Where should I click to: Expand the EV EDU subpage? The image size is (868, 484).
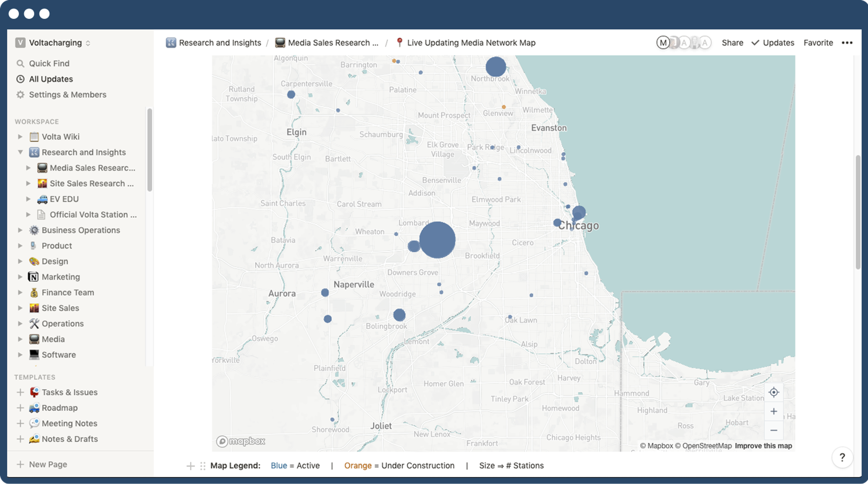(x=28, y=199)
